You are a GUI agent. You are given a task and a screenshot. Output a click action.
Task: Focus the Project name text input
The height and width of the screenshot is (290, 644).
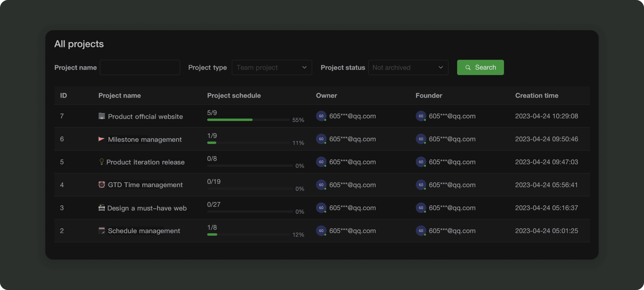[x=140, y=68]
